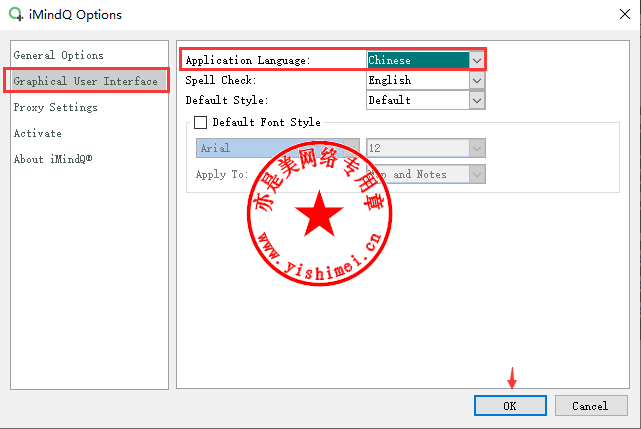Close the iMindQ Options dialog
Viewport: 641px width, 429px height.
pos(625,14)
